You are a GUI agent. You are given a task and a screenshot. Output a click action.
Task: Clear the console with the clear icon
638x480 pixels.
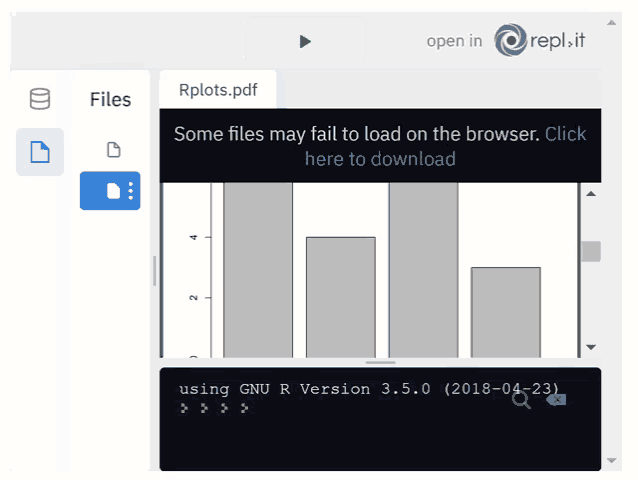[x=556, y=400]
